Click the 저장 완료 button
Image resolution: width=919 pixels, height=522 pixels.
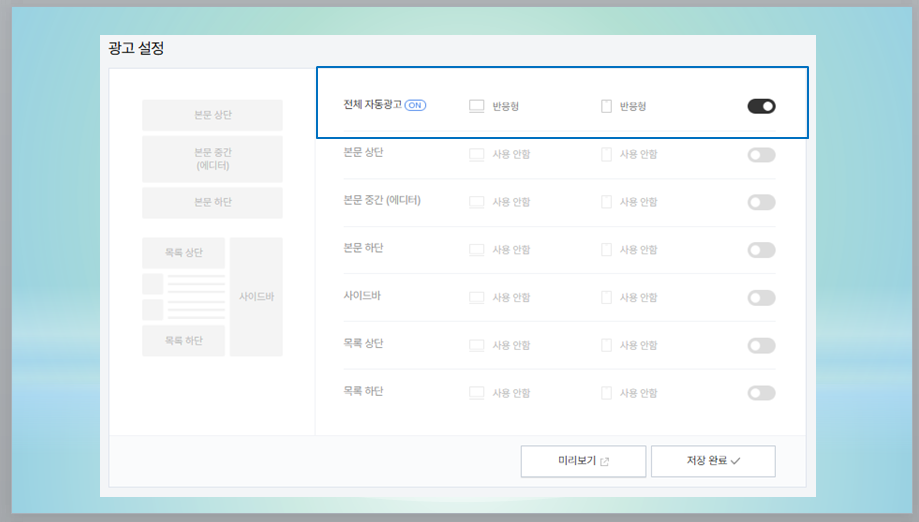coord(713,461)
